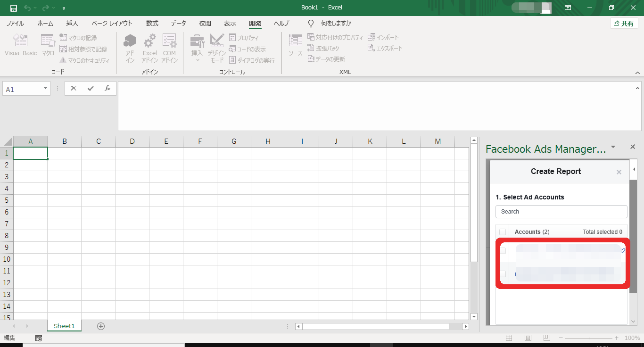Open the ファイル (File) tab
This screenshot has width=644, height=347.
[x=15, y=23]
